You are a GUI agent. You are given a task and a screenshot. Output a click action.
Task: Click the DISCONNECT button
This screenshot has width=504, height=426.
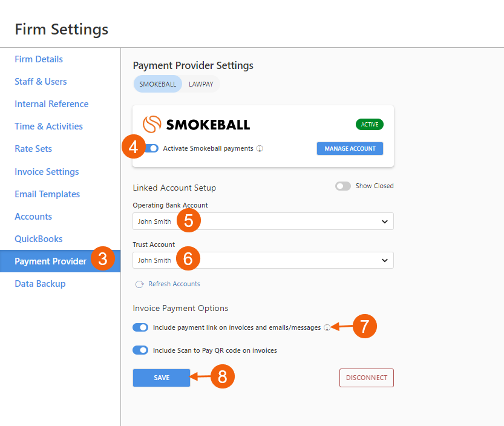pos(367,378)
